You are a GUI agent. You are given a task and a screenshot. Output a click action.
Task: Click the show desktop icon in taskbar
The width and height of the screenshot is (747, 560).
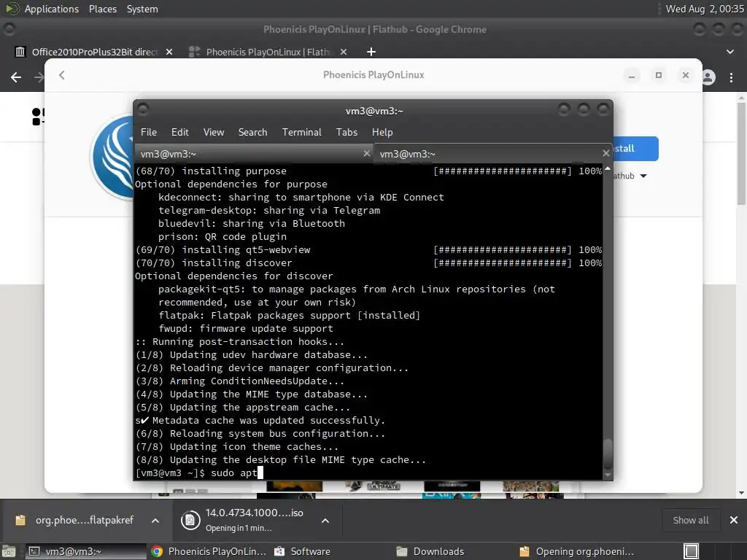(x=9, y=551)
